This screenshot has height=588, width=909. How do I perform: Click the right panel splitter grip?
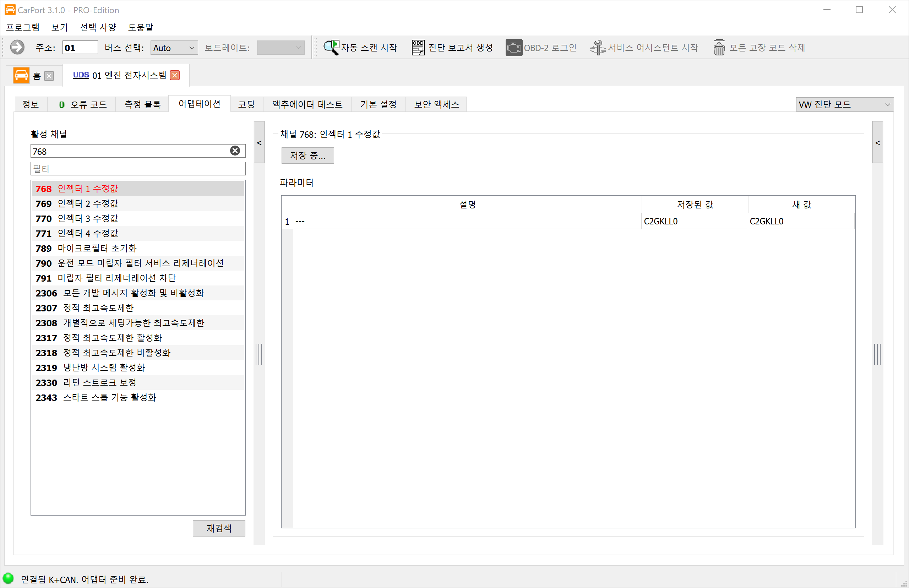coord(877,354)
